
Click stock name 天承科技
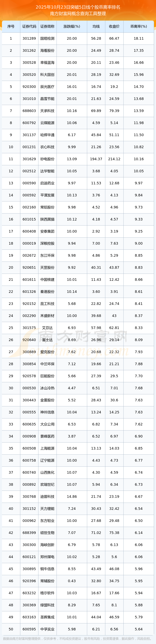47,111
